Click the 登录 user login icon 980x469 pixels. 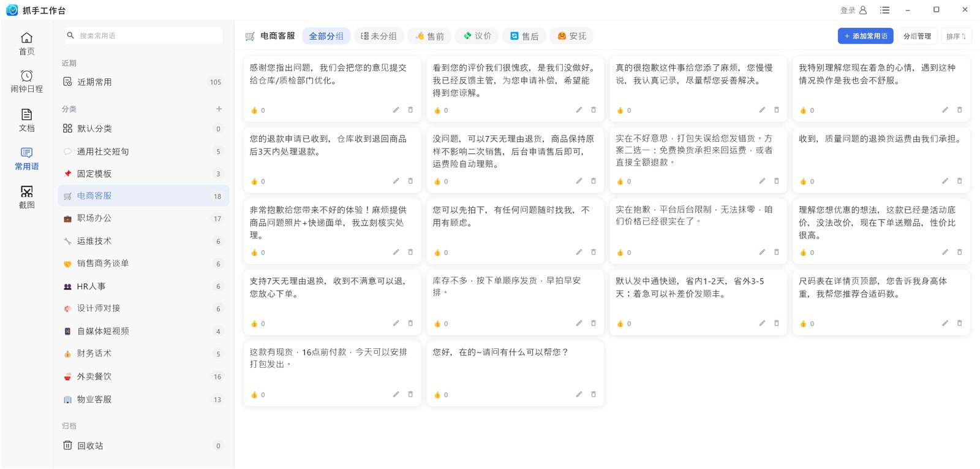pyautogui.click(x=863, y=10)
